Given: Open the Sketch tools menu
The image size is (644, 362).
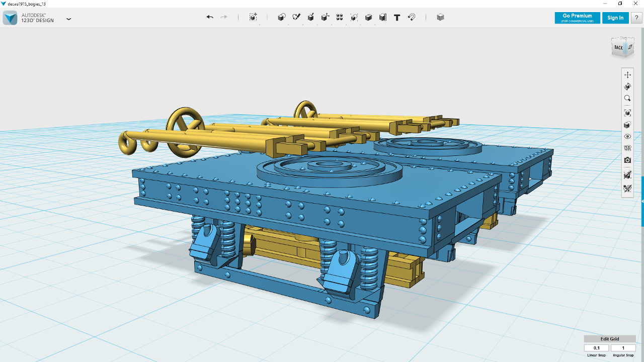Looking at the screenshot, I should tap(296, 17).
